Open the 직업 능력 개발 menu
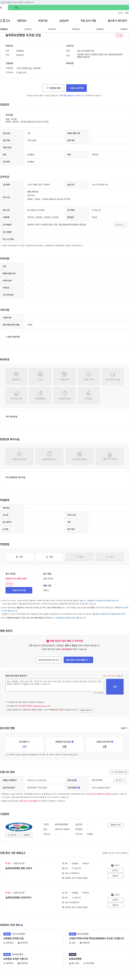 coord(88,21)
